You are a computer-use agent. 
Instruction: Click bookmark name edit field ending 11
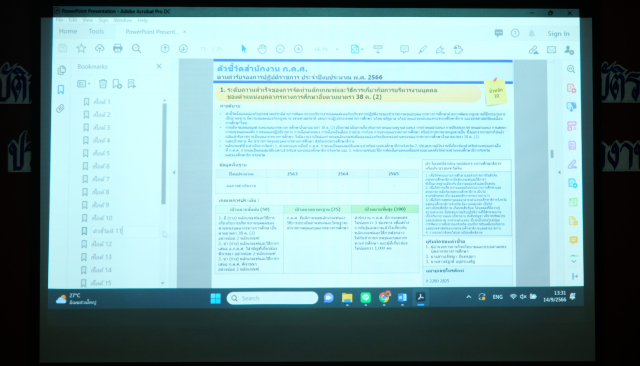coord(107,231)
